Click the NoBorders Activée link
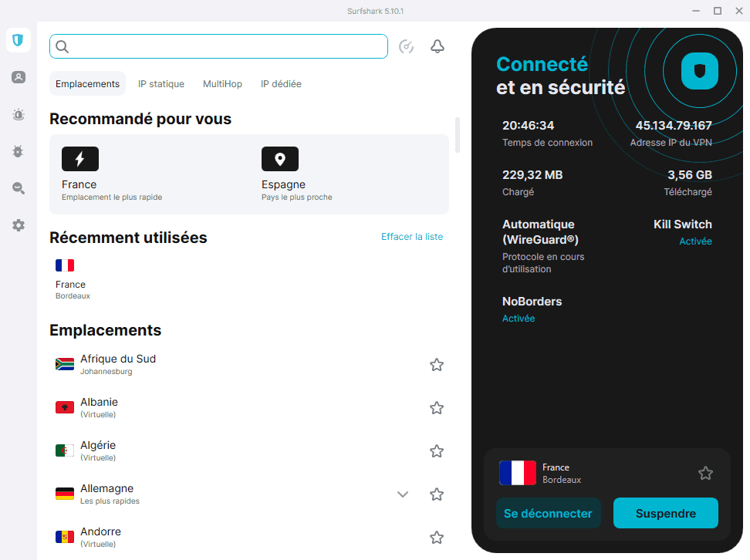Screen dimensions: 750x560 pyautogui.click(x=519, y=318)
